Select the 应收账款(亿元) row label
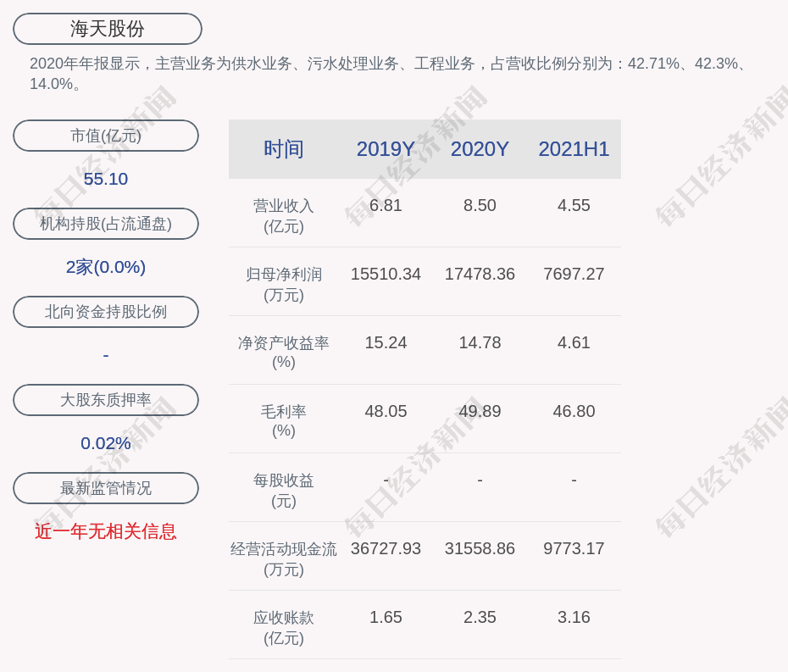Image resolution: width=788 pixels, height=672 pixels. [284, 628]
